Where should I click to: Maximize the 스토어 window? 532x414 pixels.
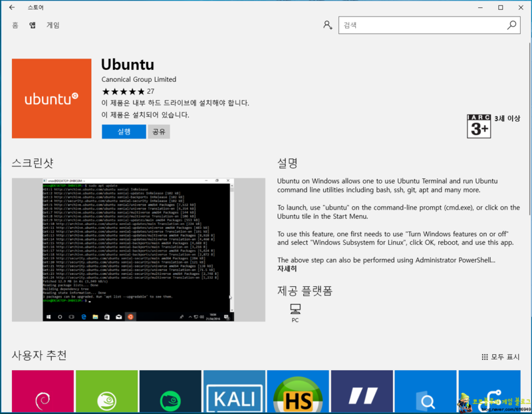coord(501,7)
